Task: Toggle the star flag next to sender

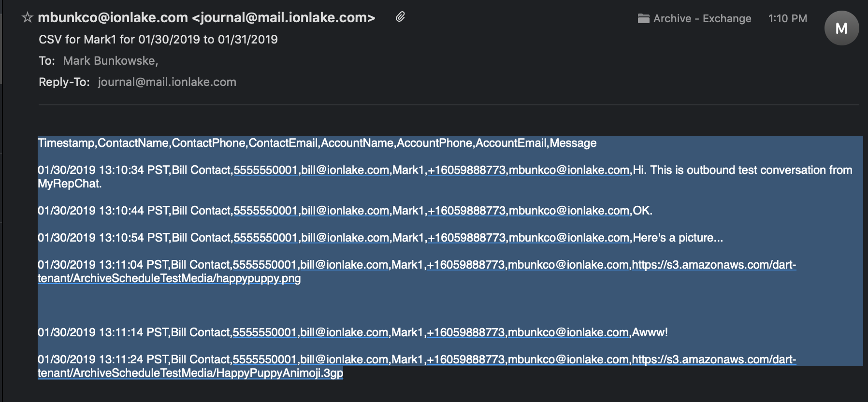Action: (28, 18)
